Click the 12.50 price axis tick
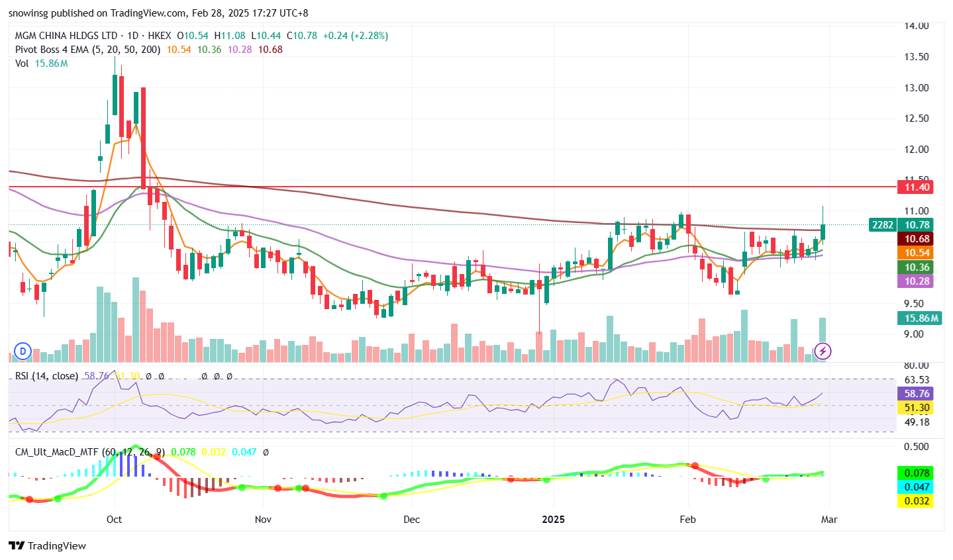Image resolution: width=953 pixels, height=560 pixels. pyautogui.click(x=917, y=118)
